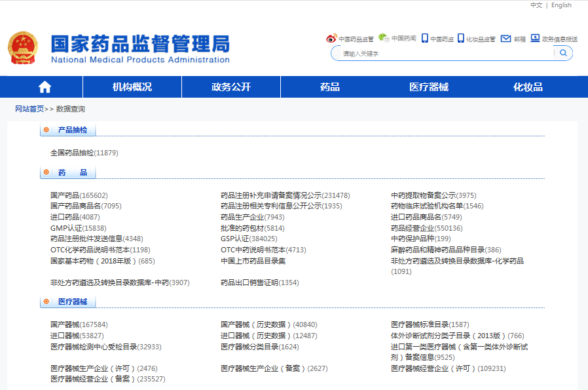Switch language to English
This screenshot has height=390, width=588.
(561, 5)
